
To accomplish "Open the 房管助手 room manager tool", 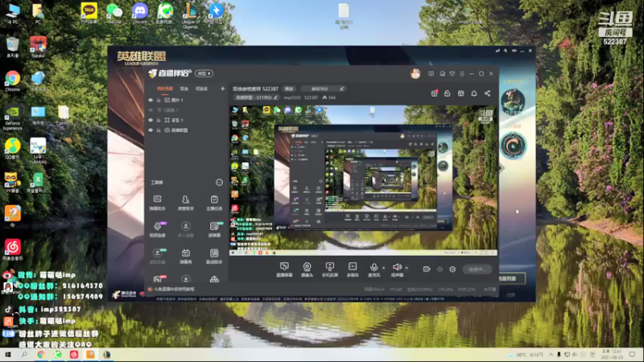I will point(186,203).
